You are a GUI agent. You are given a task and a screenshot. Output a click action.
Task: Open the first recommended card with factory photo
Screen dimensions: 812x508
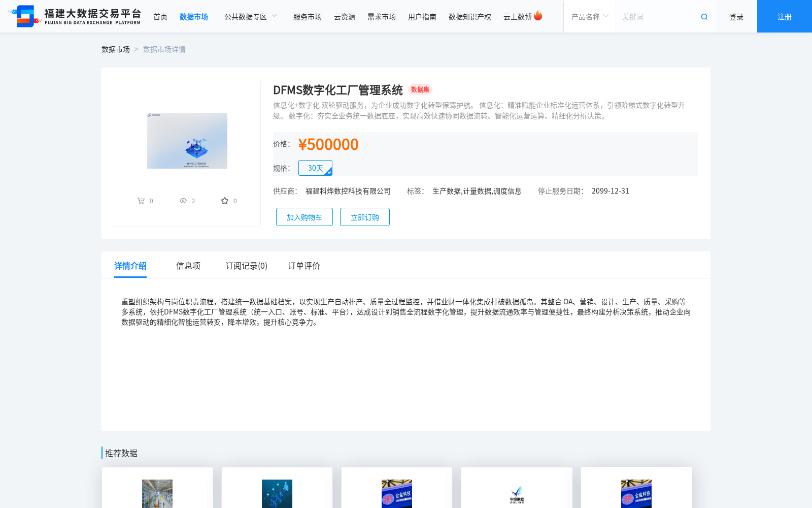157,488
